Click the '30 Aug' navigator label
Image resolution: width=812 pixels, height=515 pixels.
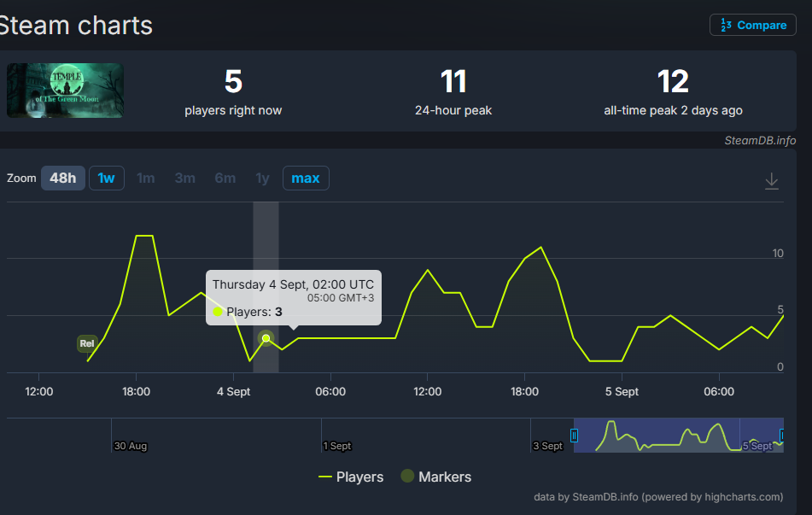131,446
